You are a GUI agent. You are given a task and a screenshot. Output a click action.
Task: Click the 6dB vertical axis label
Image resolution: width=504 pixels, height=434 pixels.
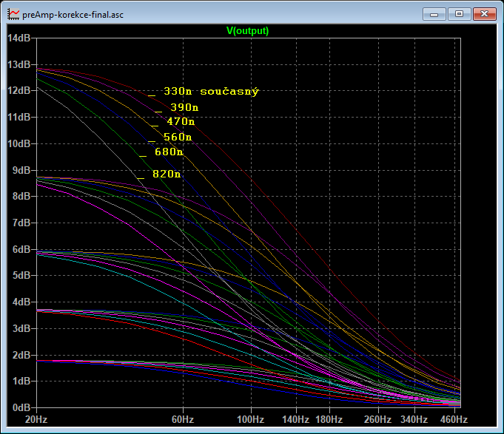pyautogui.click(x=21, y=249)
